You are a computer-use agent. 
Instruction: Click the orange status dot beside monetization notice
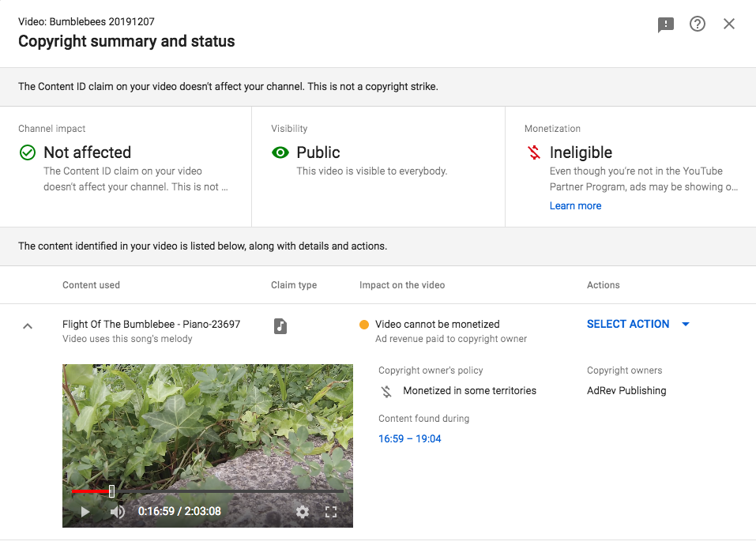(364, 325)
